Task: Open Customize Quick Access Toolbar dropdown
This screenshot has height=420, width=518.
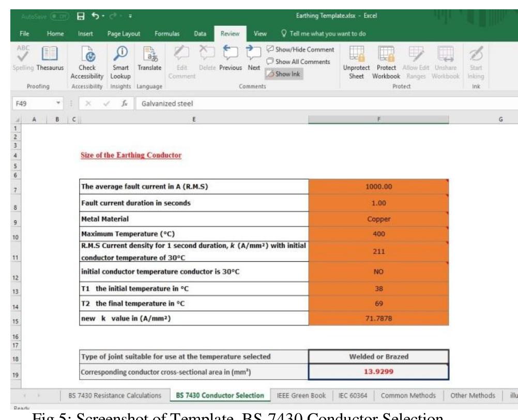Action: coord(130,16)
